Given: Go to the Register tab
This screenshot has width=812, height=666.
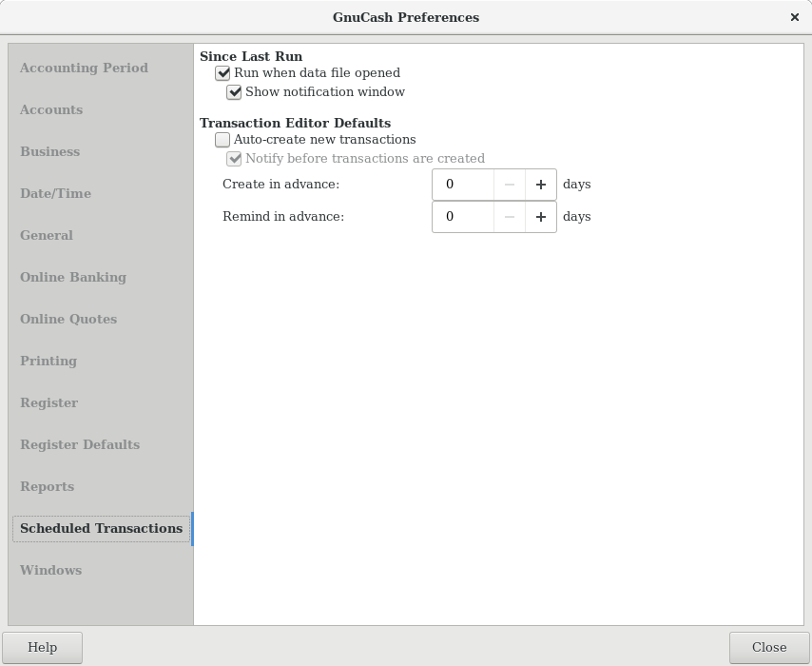Looking at the screenshot, I should coord(48,403).
